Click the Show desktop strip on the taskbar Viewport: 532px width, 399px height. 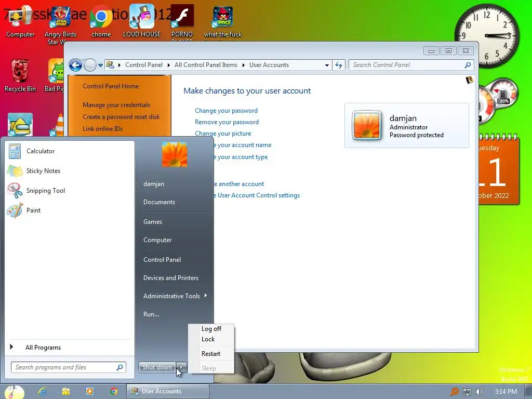click(x=528, y=392)
